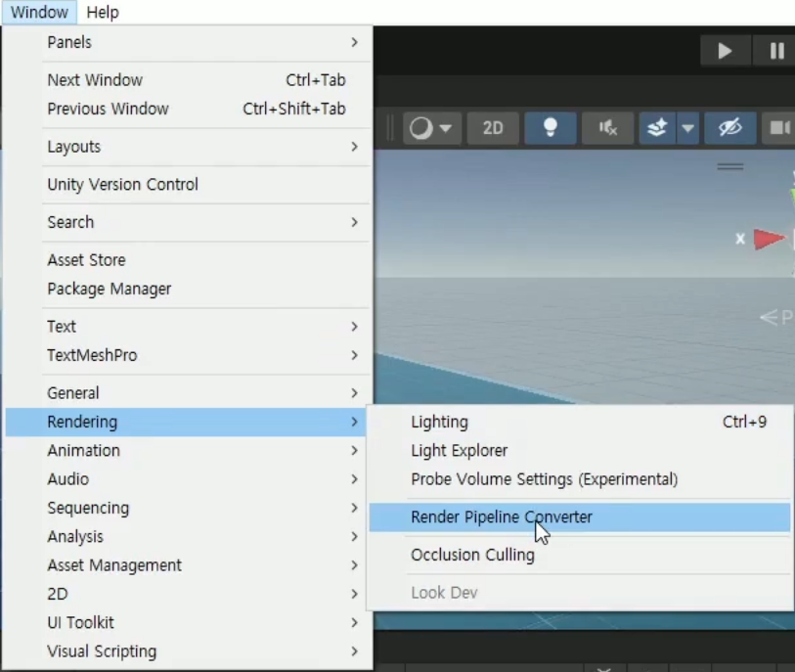Expand the Text submenu

[x=189, y=327]
